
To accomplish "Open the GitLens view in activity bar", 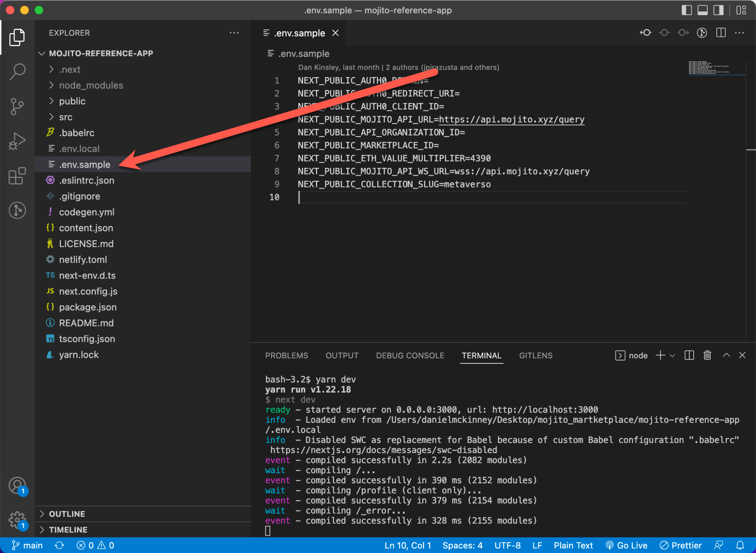I will (17, 210).
